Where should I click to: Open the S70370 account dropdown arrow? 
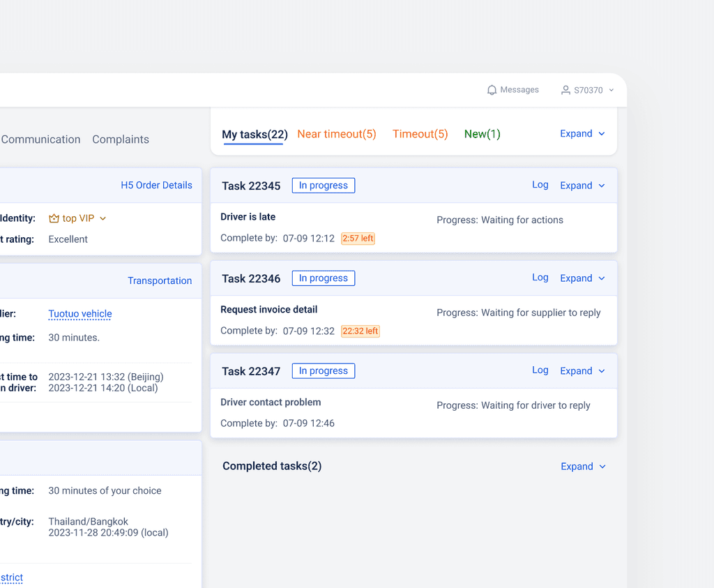(x=611, y=90)
